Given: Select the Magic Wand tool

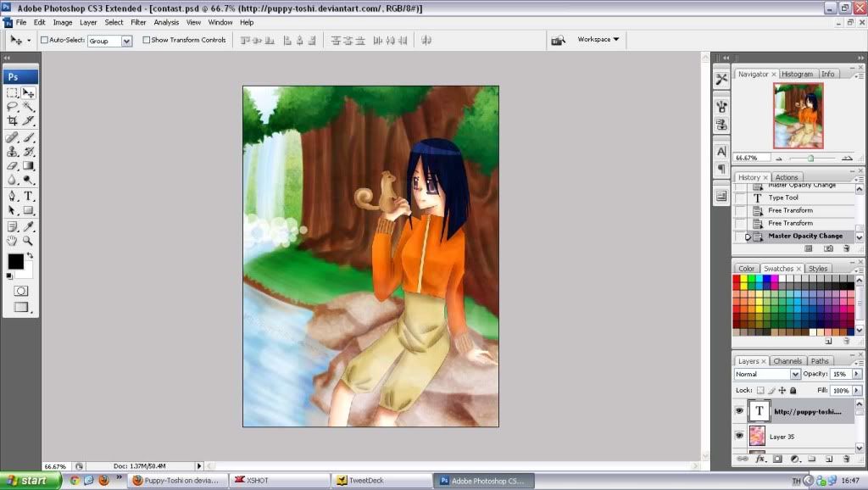Looking at the screenshot, I should click(x=28, y=107).
